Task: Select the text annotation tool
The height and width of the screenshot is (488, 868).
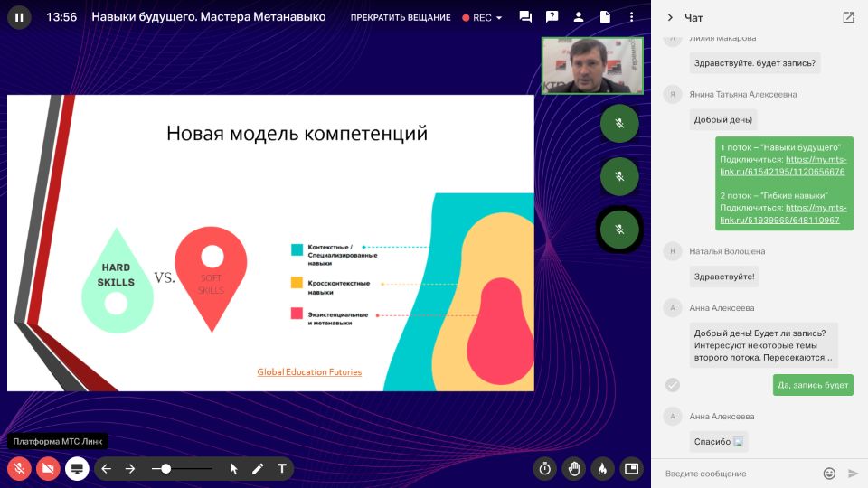Action: pyautogui.click(x=282, y=469)
